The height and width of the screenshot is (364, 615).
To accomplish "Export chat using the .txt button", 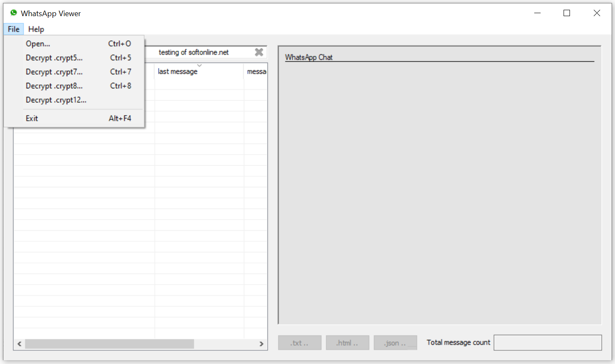I will pos(300,343).
